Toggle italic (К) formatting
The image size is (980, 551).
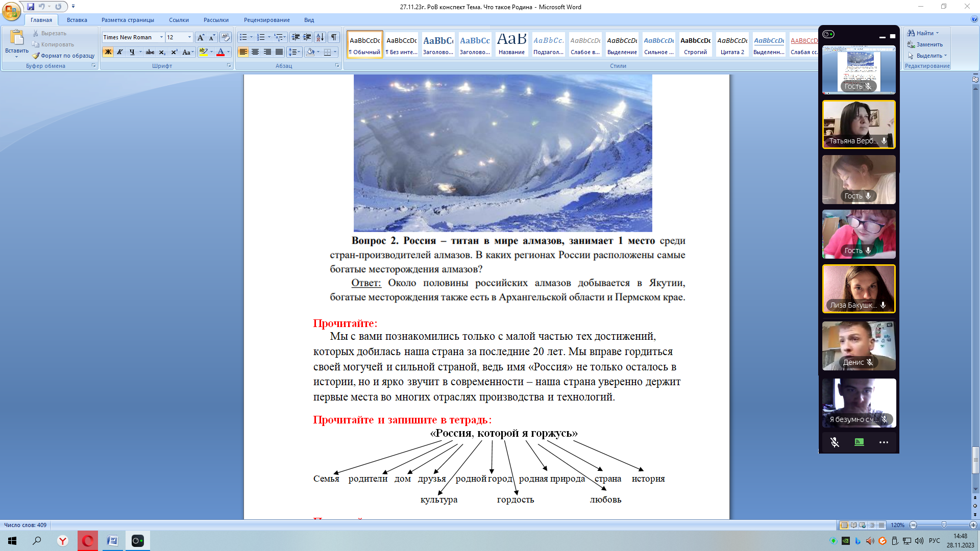pos(119,52)
